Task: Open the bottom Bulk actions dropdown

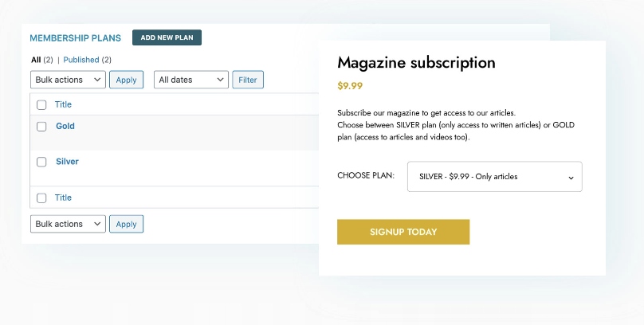Action: (x=68, y=224)
